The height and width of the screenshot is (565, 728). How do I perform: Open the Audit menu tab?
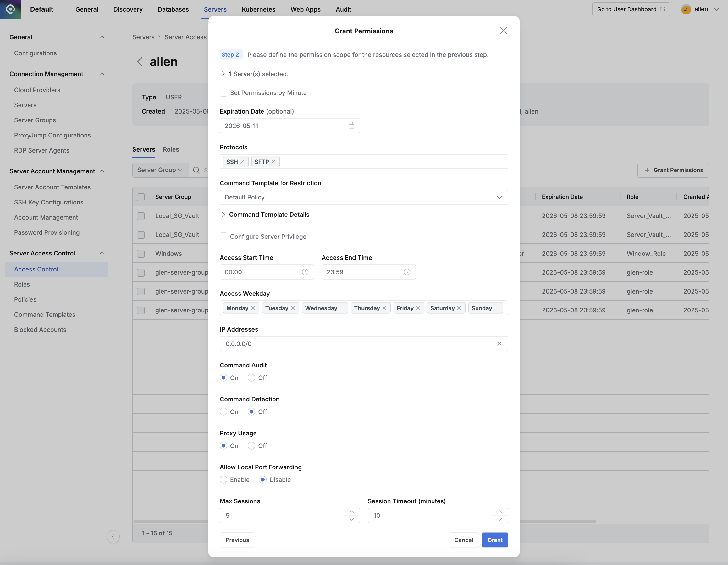tap(343, 9)
